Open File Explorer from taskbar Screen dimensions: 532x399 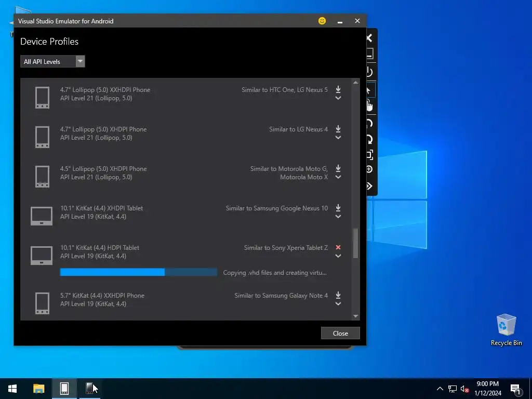38,389
